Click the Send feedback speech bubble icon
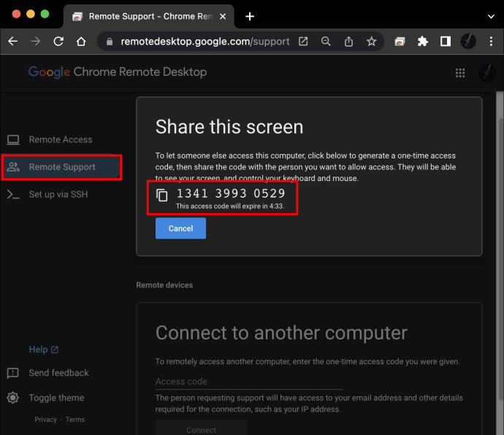Viewport: 504px width, 435px height. 13,373
